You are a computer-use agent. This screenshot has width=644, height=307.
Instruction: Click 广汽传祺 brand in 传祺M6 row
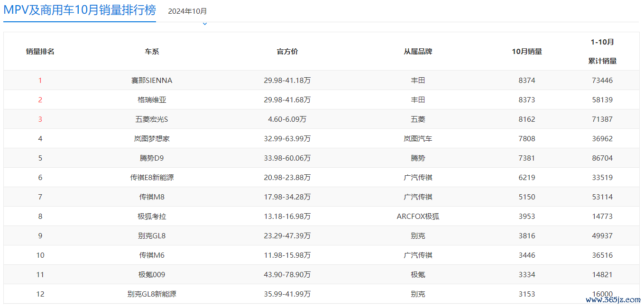418,255
